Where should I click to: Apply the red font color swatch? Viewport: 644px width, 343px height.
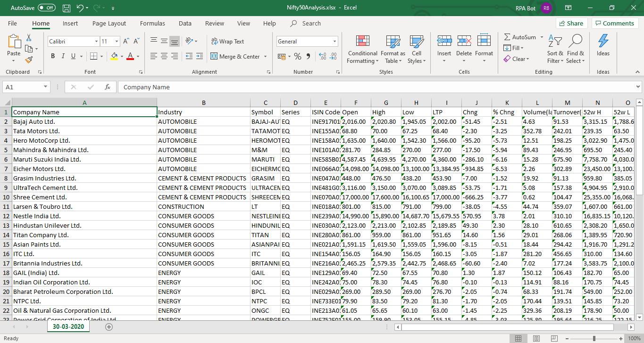(130, 56)
